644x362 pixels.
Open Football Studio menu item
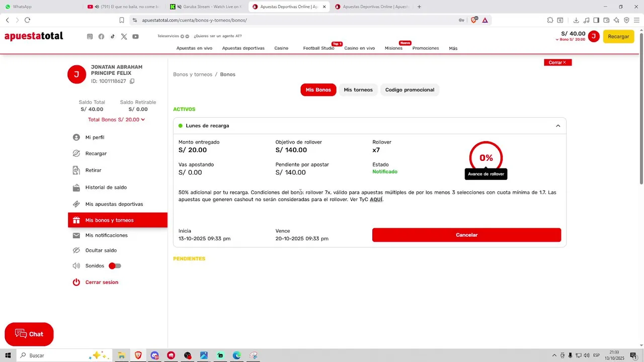tap(318, 48)
